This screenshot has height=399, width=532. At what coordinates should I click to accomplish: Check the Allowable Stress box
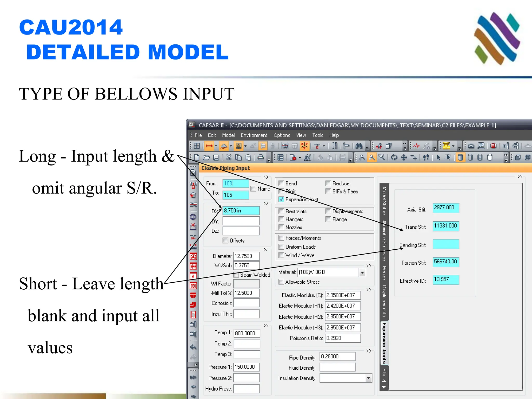click(x=281, y=282)
